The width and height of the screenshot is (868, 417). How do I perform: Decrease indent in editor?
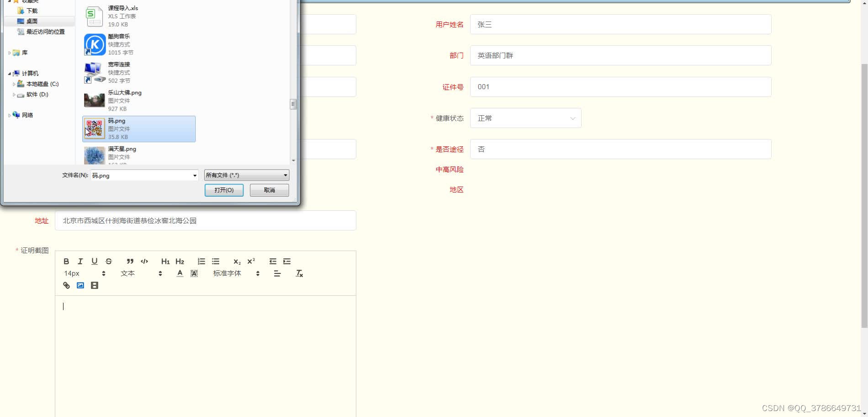(273, 262)
